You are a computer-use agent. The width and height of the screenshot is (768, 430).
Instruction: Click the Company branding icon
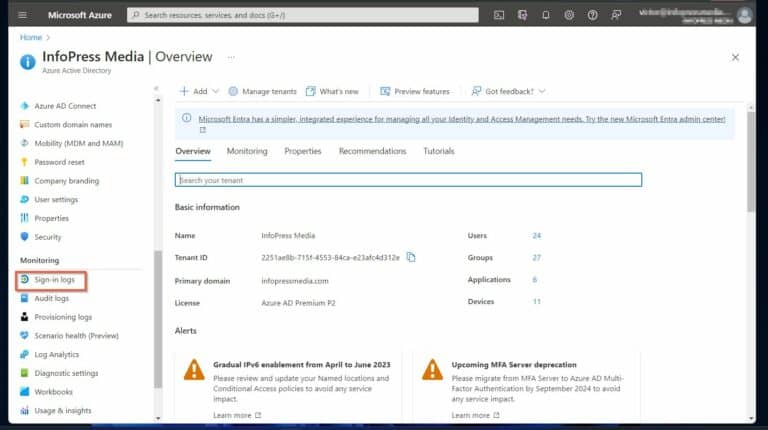24,181
